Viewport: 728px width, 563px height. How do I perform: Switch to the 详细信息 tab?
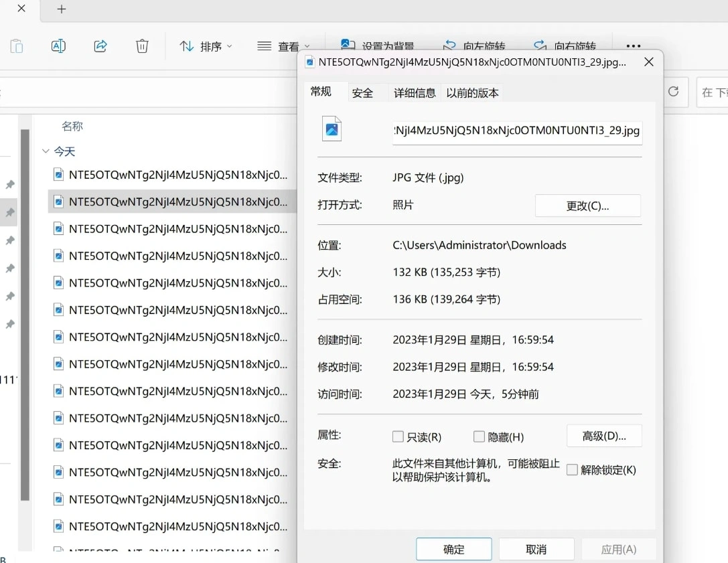click(x=415, y=93)
